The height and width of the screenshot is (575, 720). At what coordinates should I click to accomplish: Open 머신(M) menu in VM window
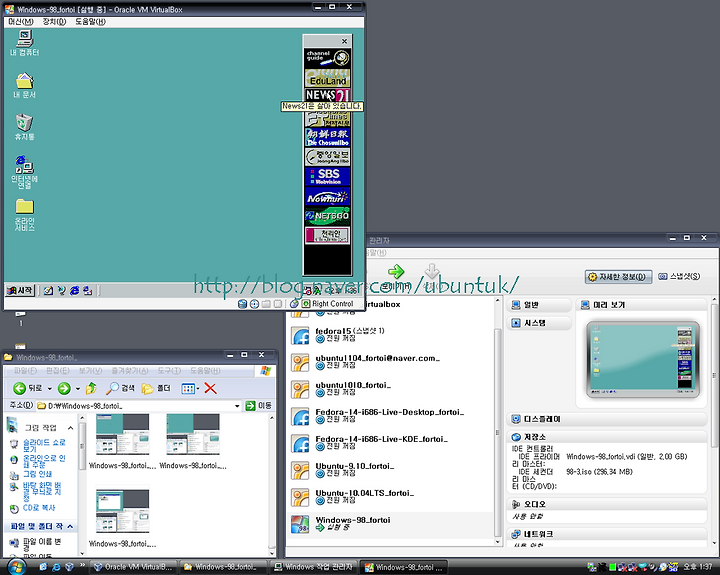21,22
